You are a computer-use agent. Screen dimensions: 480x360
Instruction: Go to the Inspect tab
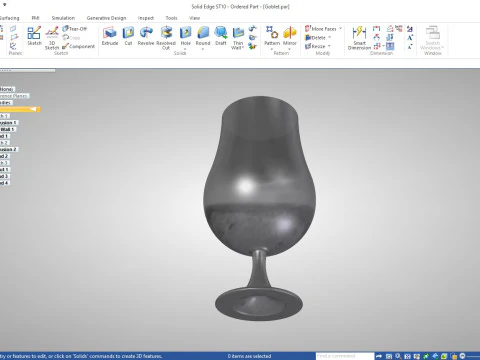click(x=146, y=18)
